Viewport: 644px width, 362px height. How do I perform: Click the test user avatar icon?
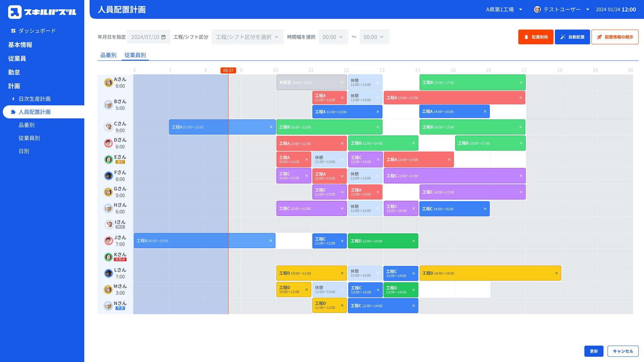537,9
